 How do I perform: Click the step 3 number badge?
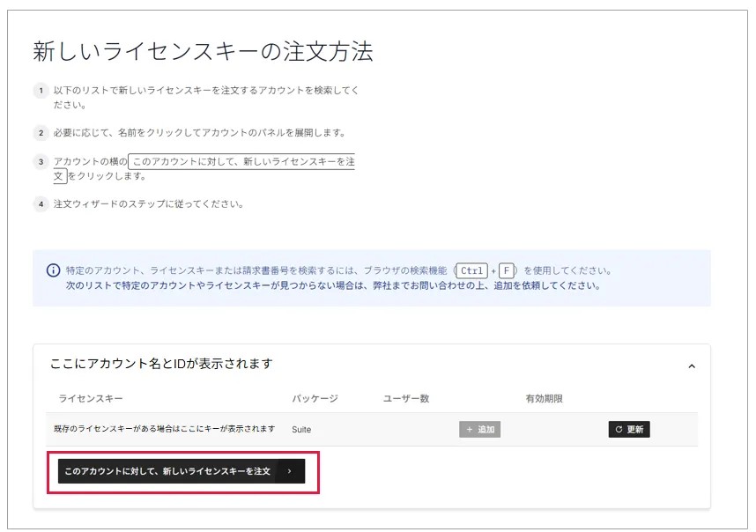coord(40,162)
